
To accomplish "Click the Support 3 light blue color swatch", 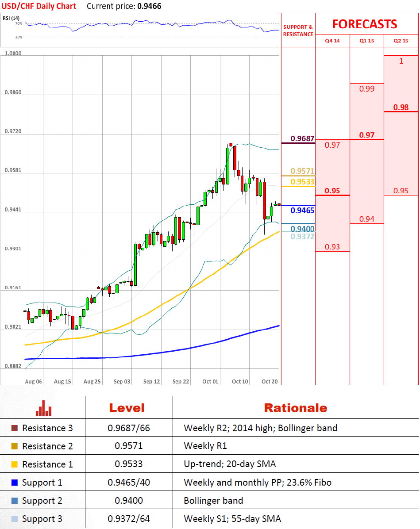I will (x=15, y=519).
